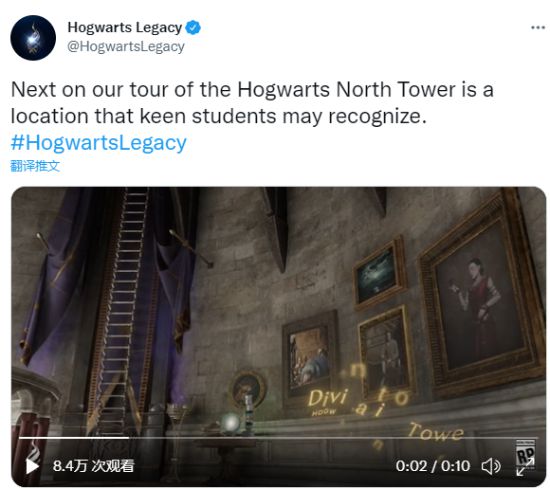
Task: Click the #HogwartsLegacy hashtag
Action: pyautogui.click(x=99, y=143)
